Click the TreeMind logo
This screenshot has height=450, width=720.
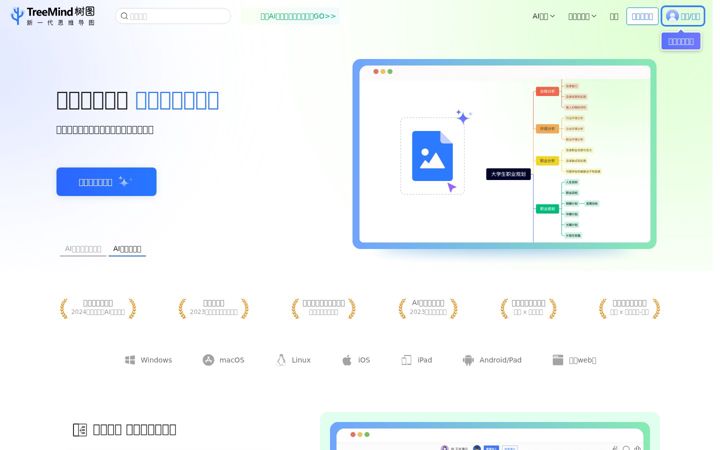[53, 16]
